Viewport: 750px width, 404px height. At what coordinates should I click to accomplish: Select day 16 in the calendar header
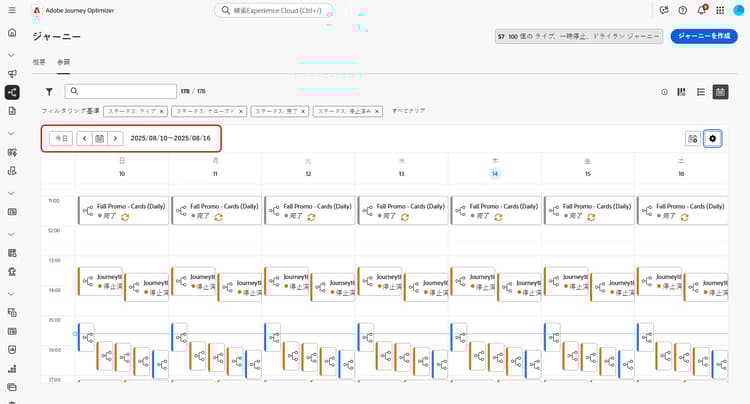coord(681,174)
